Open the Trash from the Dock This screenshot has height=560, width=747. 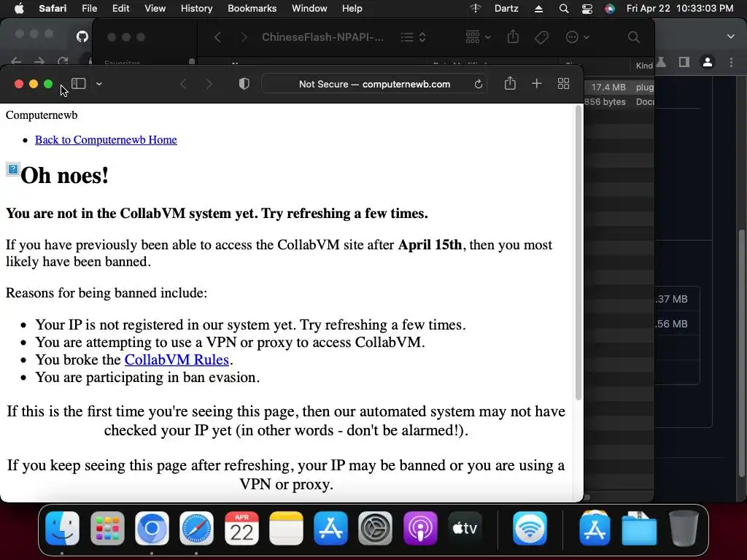684,528
